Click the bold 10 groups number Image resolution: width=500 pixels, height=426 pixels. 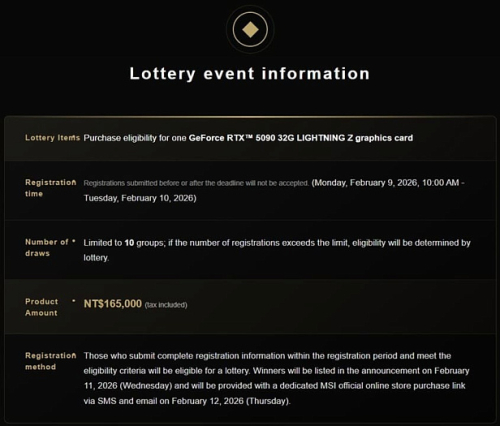(129, 243)
